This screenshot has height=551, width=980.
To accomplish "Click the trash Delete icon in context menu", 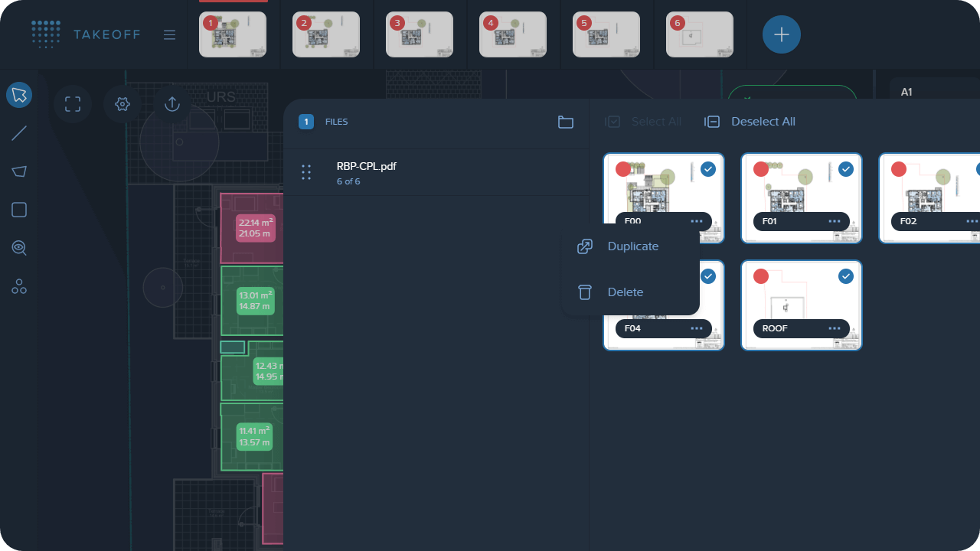I will [x=585, y=292].
